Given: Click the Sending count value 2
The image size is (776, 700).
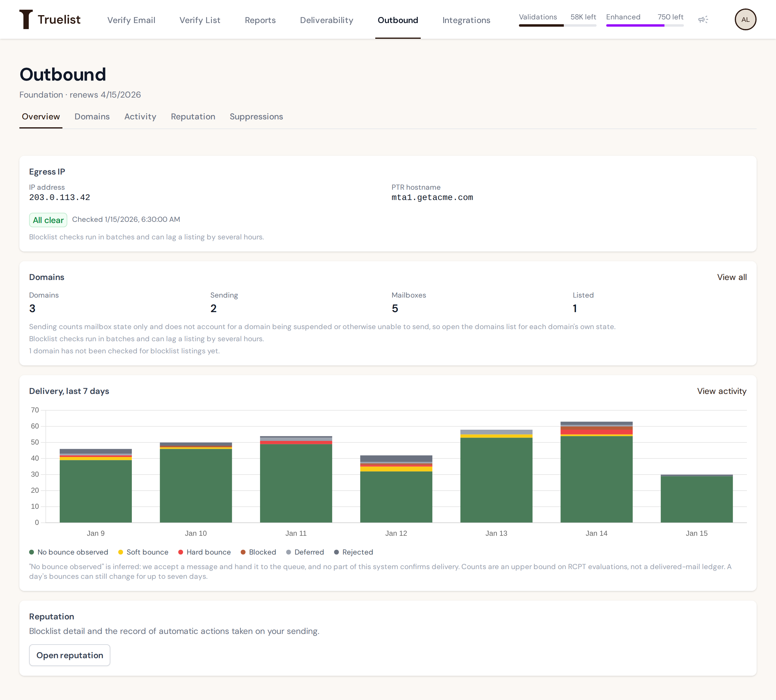Looking at the screenshot, I should 213,308.
